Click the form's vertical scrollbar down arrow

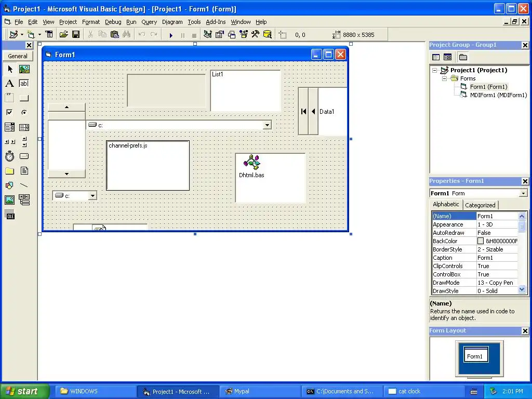[x=66, y=174]
